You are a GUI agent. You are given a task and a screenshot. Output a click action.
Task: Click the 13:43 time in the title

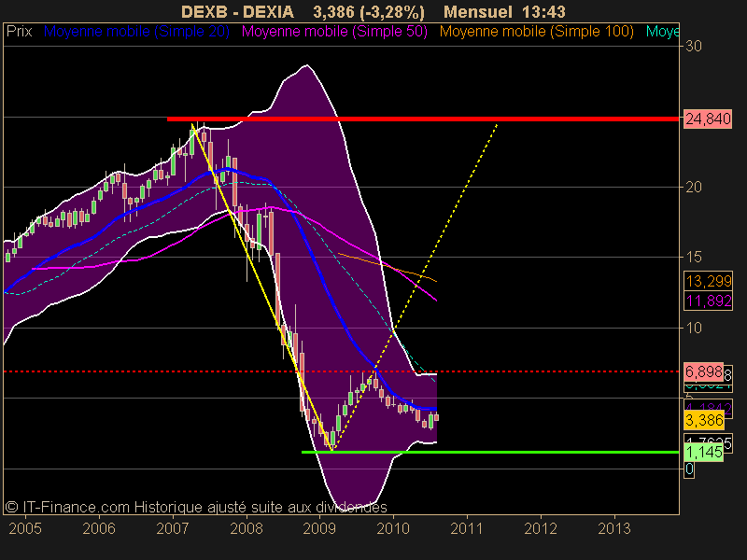543,11
